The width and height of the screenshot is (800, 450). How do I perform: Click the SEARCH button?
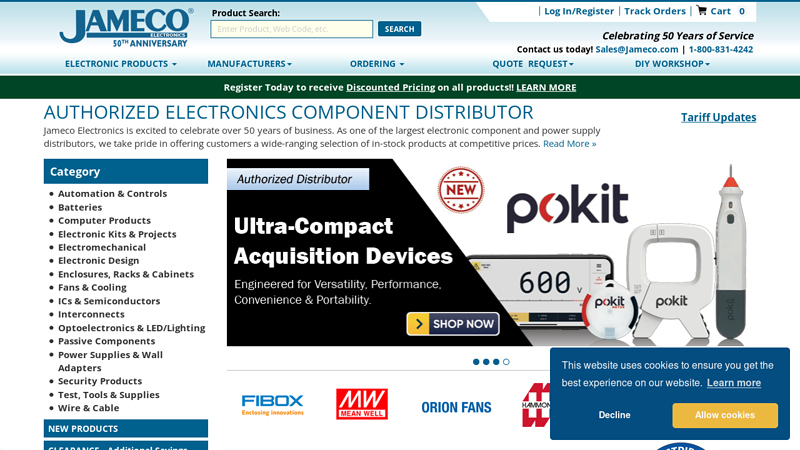[x=399, y=29]
